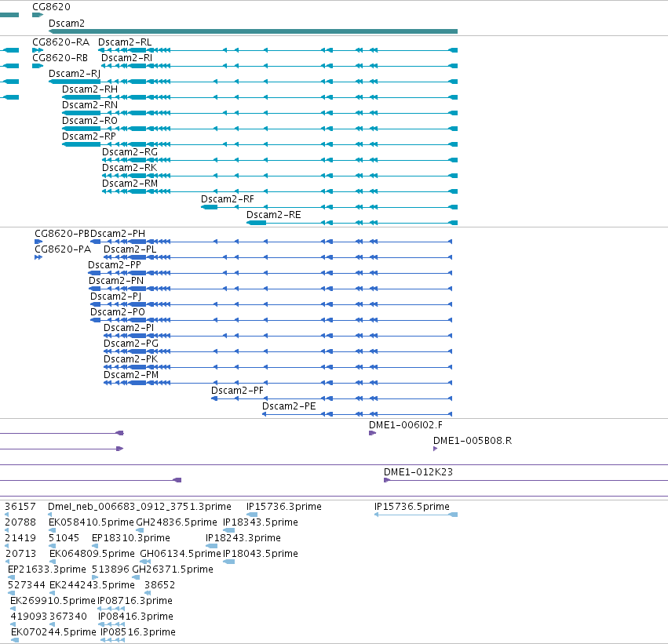Click the Dscam2-PL protein label

(x=130, y=249)
